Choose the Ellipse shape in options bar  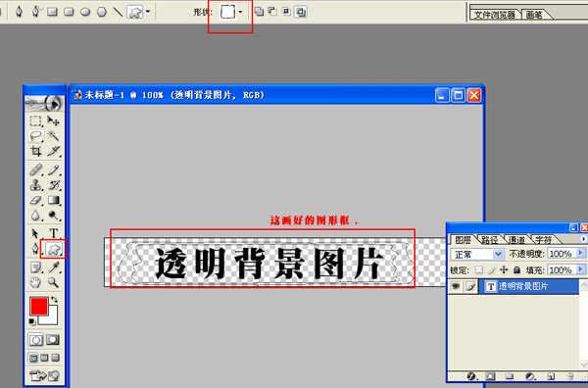[85, 12]
